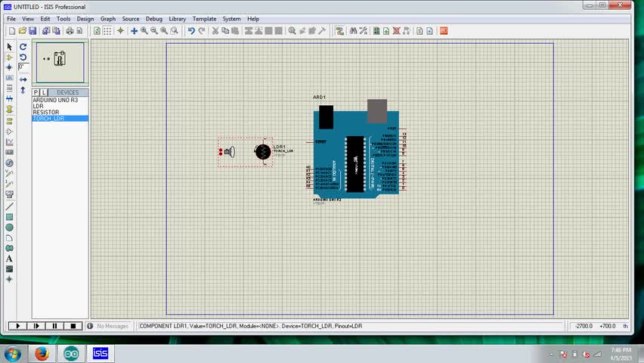Redraw the display

97,31
